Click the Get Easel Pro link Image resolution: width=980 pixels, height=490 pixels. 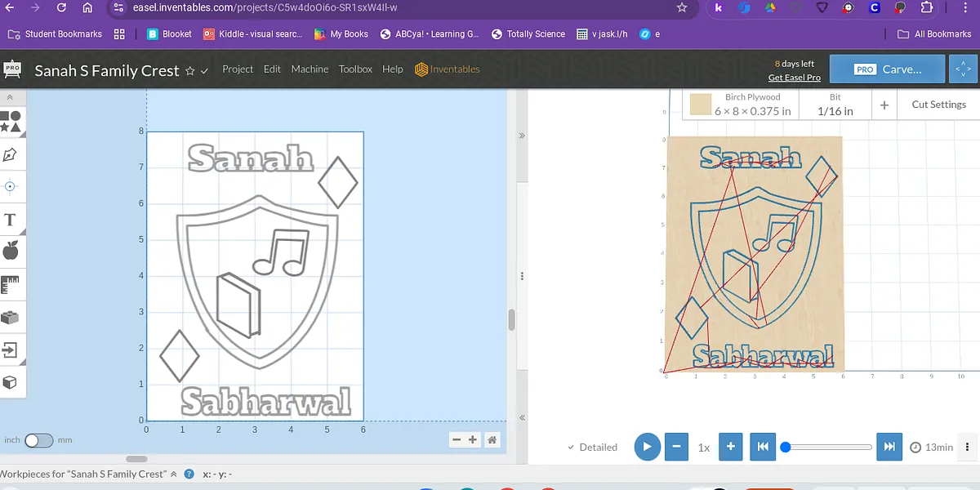[x=794, y=78]
